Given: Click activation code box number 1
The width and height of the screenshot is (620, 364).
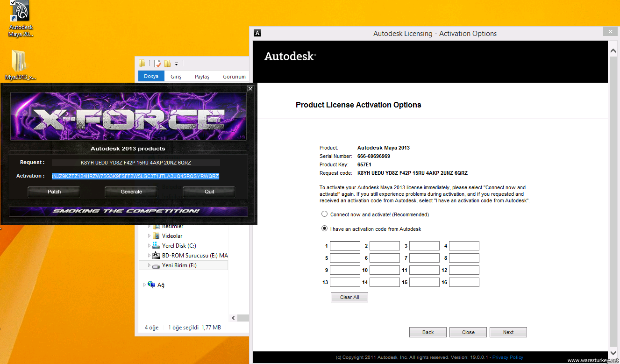Looking at the screenshot, I should click(345, 246).
